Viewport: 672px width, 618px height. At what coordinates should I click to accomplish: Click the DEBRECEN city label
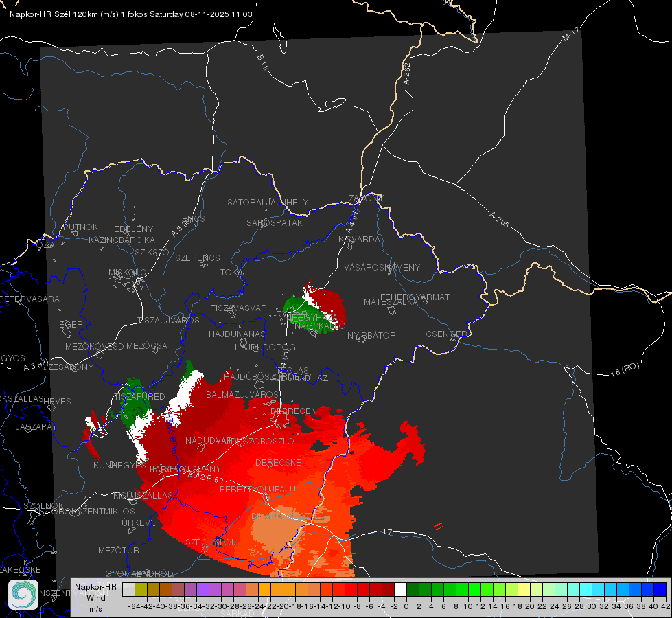[x=294, y=411]
